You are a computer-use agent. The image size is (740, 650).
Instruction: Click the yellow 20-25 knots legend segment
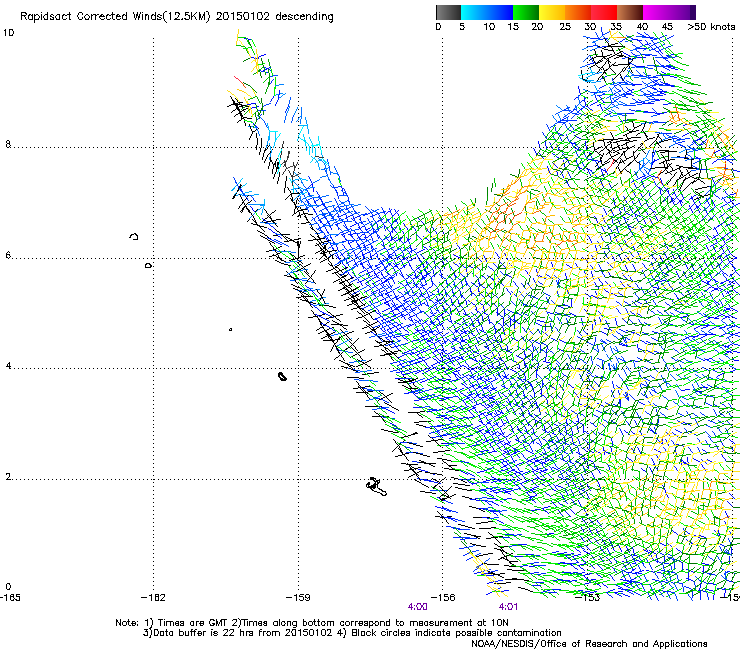click(552, 12)
